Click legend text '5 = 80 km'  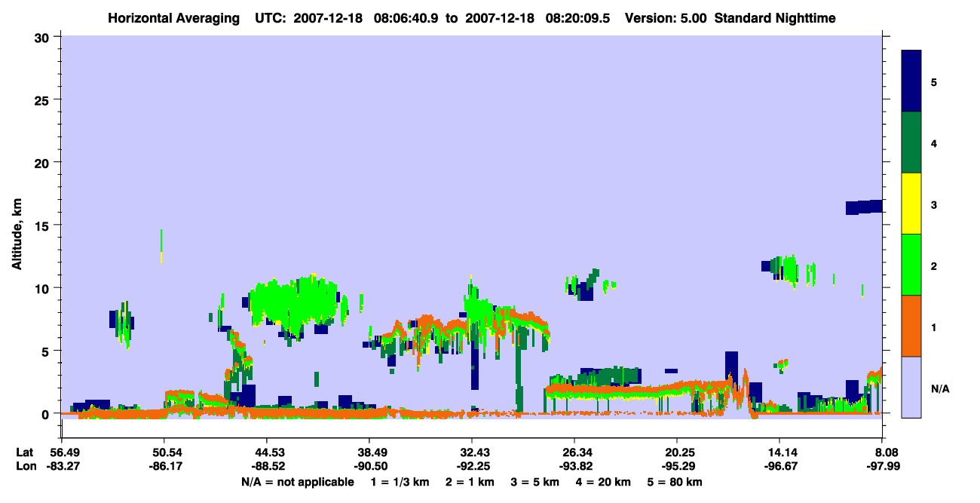pyautogui.click(x=675, y=482)
